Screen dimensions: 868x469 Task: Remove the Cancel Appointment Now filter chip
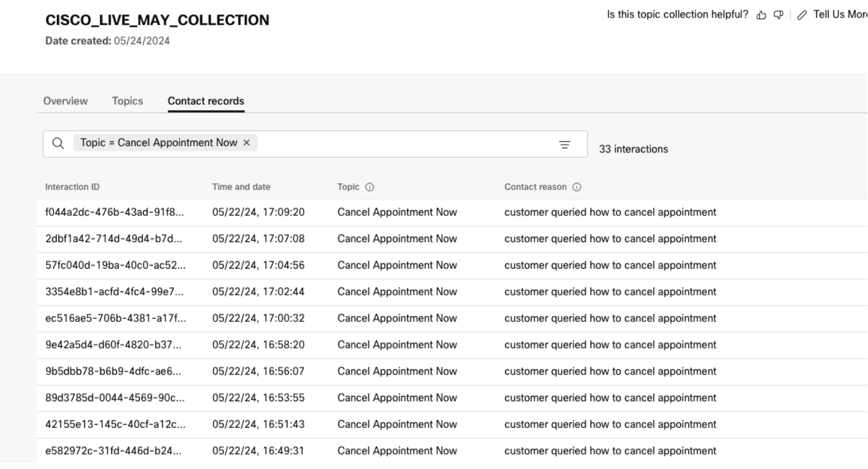[x=246, y=143]
